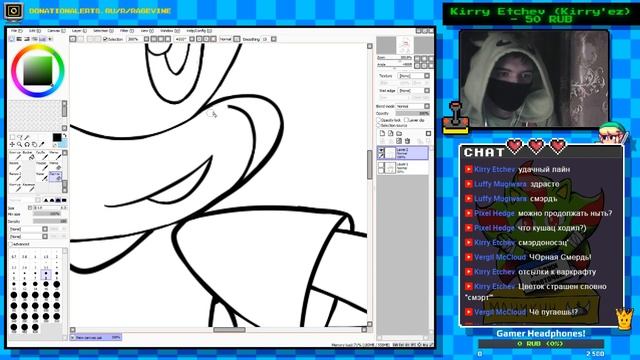Viewport: 640px width, 360px height.
Task: Toggle the button next to Normal in toolbar
Action: [x=237, y=39]
